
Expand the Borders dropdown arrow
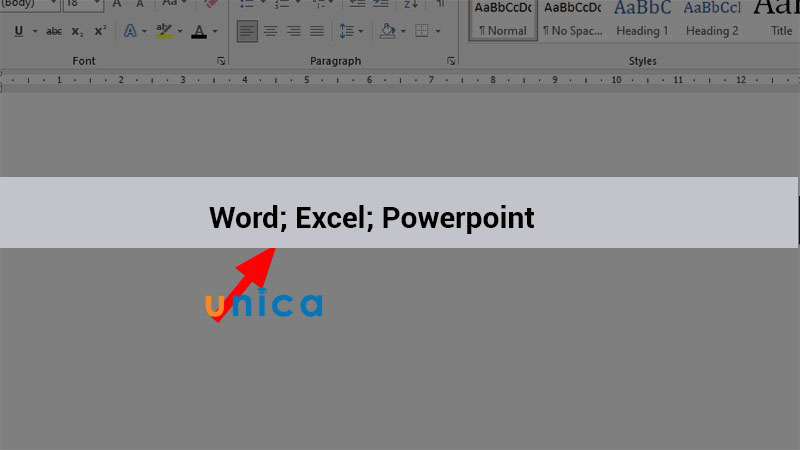pos(438,31)
